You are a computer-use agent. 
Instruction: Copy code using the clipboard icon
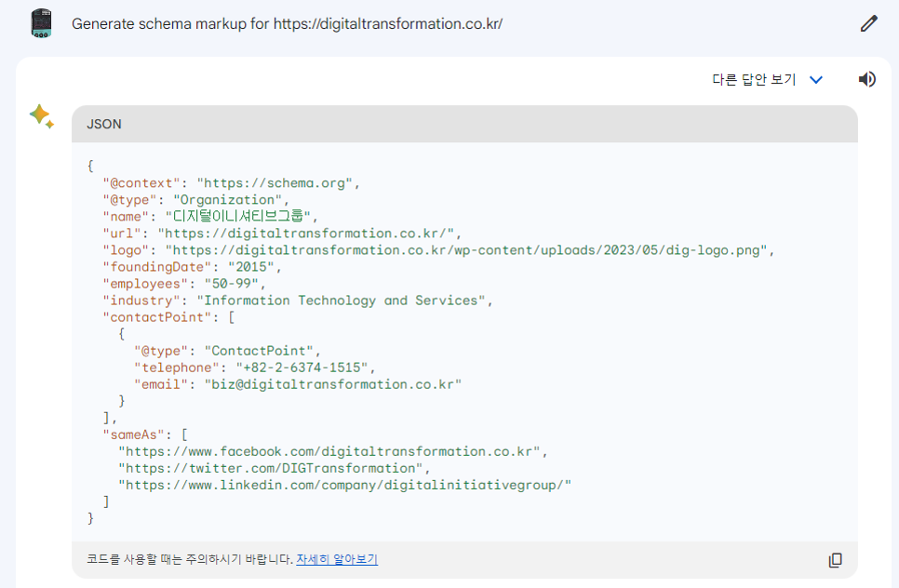click(836, 560)
